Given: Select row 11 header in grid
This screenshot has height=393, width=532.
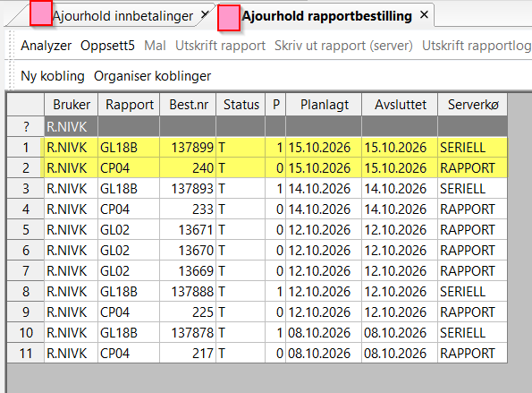Looking at the screenshot, I should 25,354.
